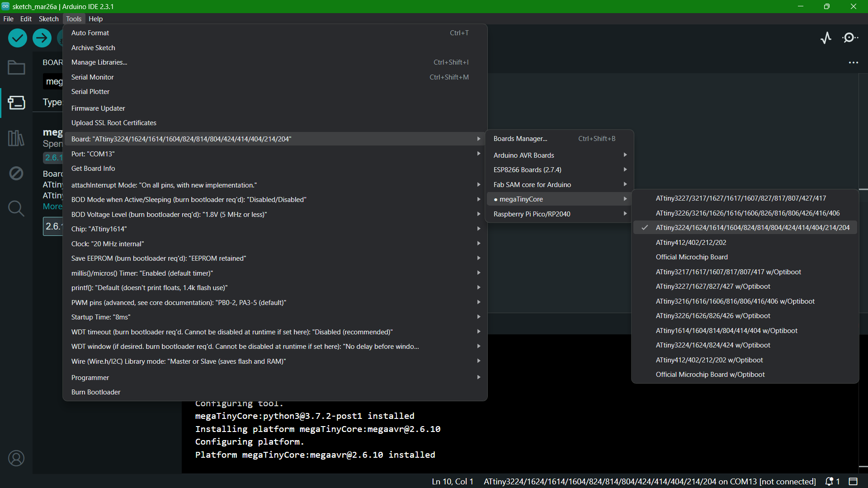The image size is (868, 488).
Task: Expand Wire library mode submenu
Action: point(275,361)
